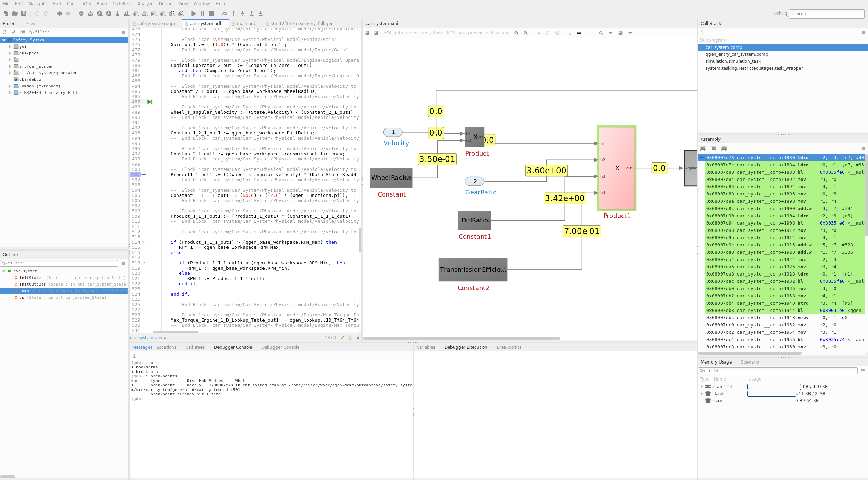
Task: Open the Project panel hamburger menu
Action: click(x=123, y=32)
